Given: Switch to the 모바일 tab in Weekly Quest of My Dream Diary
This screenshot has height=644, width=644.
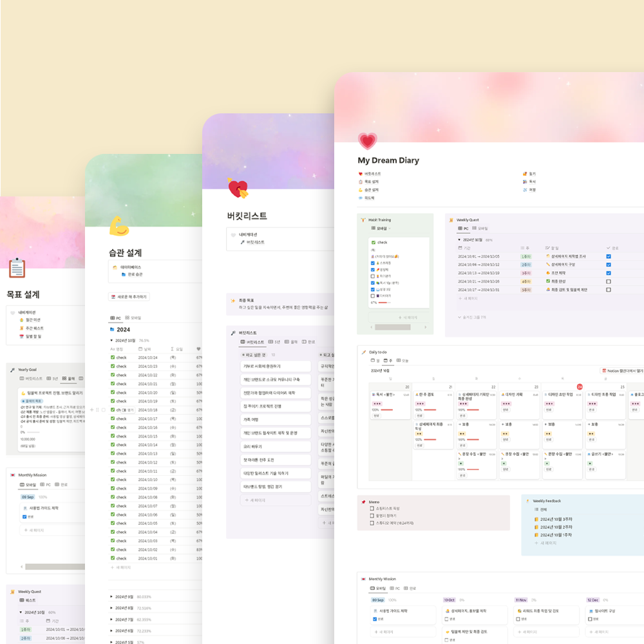Looking at the screenshot, I should tap(480, 229).
